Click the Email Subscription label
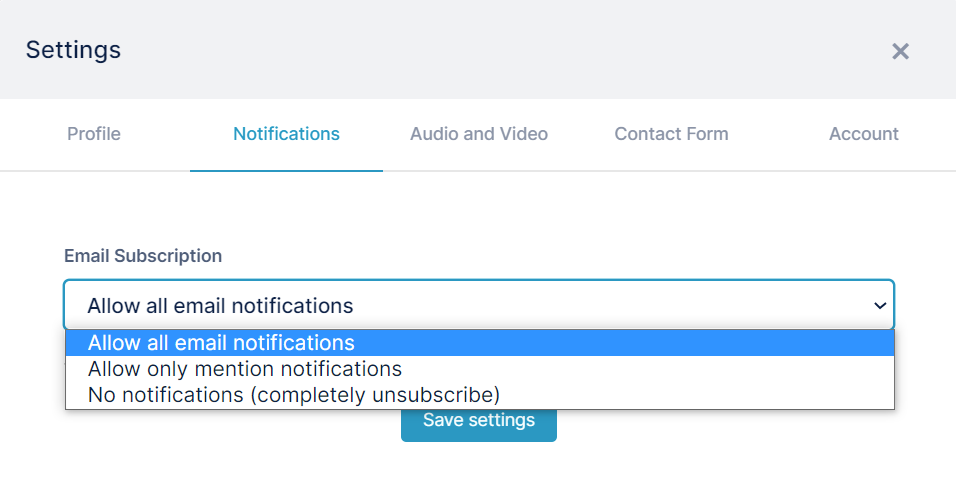The image size is (956, 501). point(143,256)
